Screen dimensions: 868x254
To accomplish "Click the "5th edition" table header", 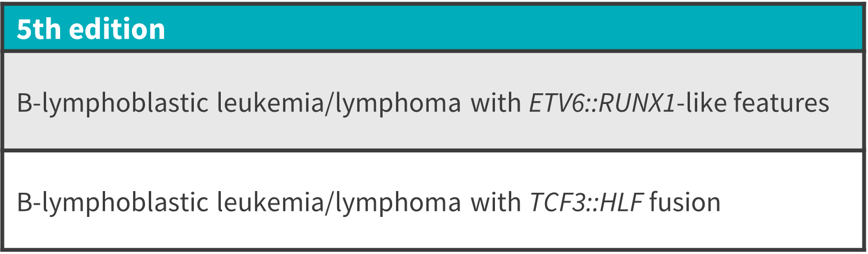I will pyautogui.click(x=433, y=29).
